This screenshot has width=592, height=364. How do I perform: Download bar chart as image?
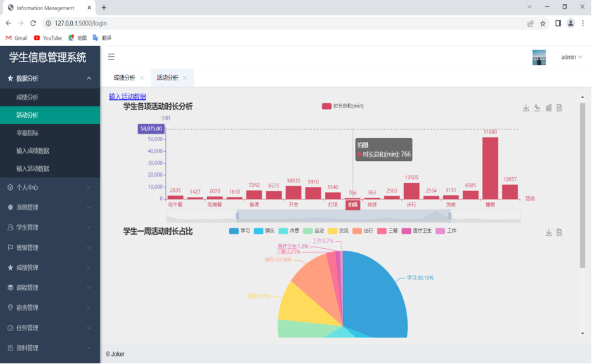tap(526, 108)
